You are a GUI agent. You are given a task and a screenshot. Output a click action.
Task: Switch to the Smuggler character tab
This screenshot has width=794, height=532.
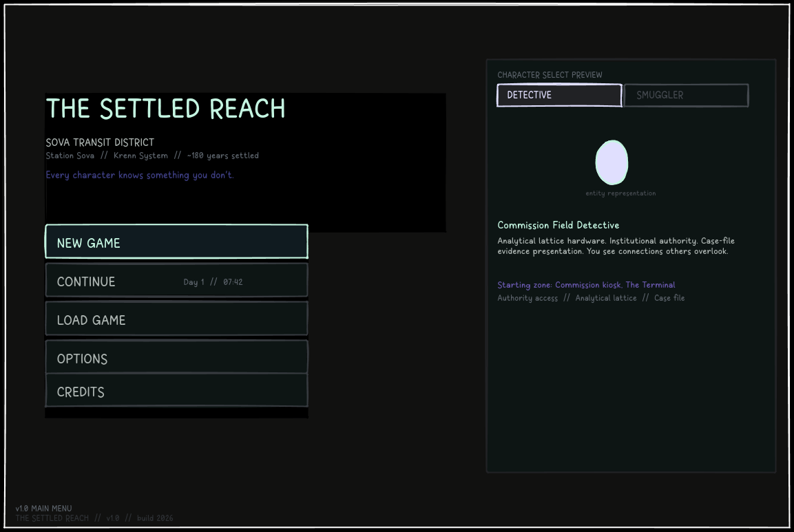[x=686, y=95]
